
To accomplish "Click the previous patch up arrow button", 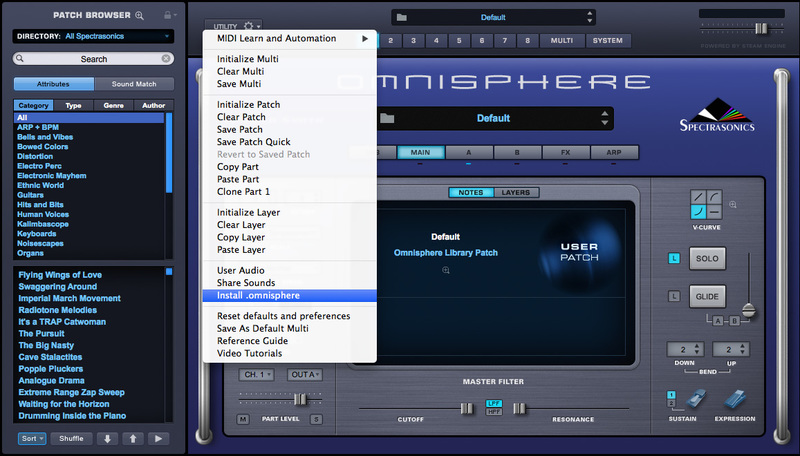I will point(133,438).
